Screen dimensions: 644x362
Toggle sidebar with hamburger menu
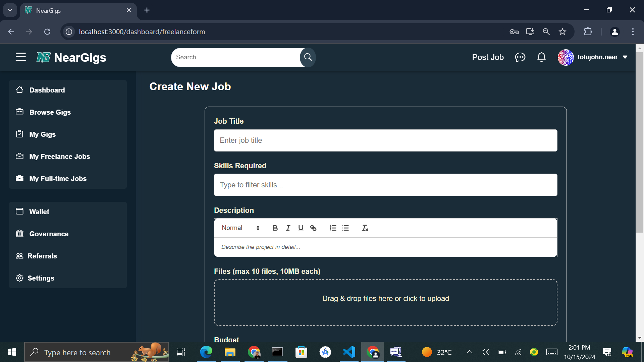pos(21,57)
